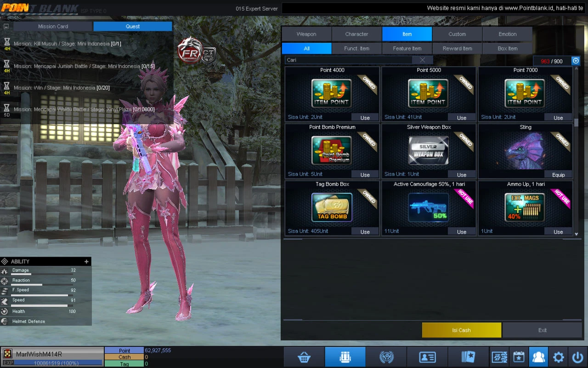Screen dimensions: 588x368
Task: Open the settings gear icon
Action: click(x=558, y=357)
